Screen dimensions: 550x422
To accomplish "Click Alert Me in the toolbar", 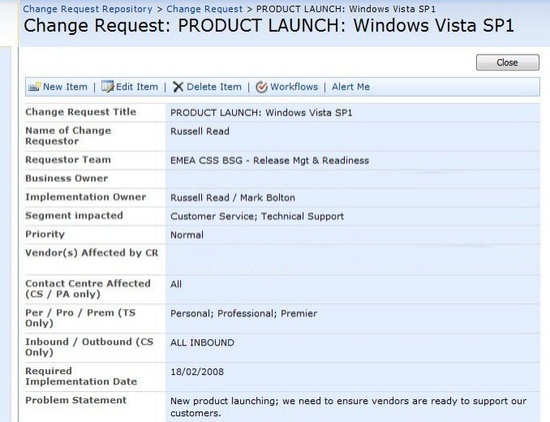I will (x=351, y=87).
